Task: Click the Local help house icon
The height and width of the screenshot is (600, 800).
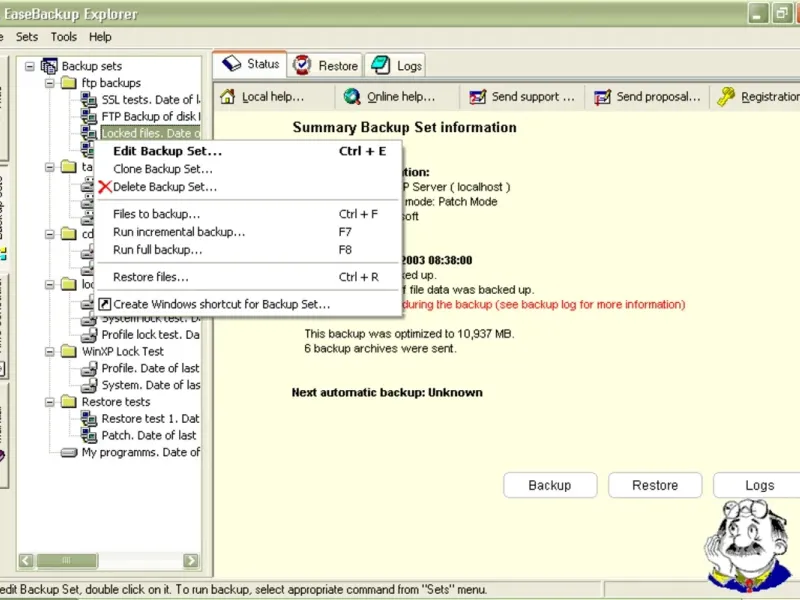Action: tap(228, 96)
